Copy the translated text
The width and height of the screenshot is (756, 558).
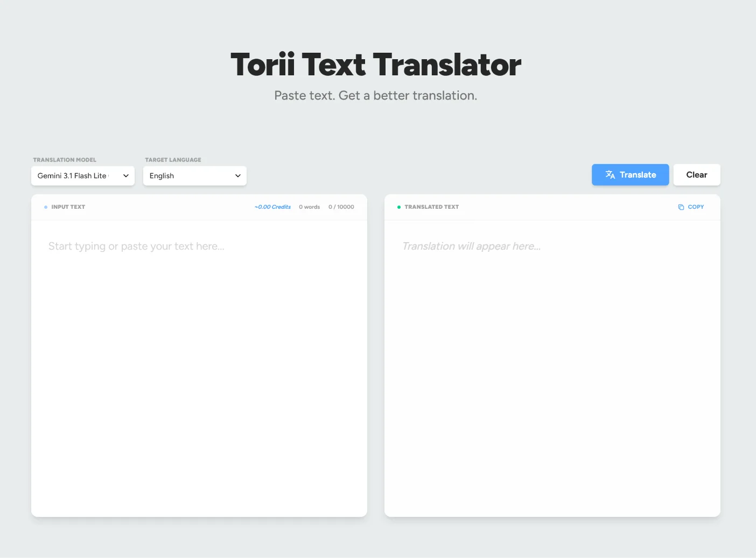click(x=691, y=207)
